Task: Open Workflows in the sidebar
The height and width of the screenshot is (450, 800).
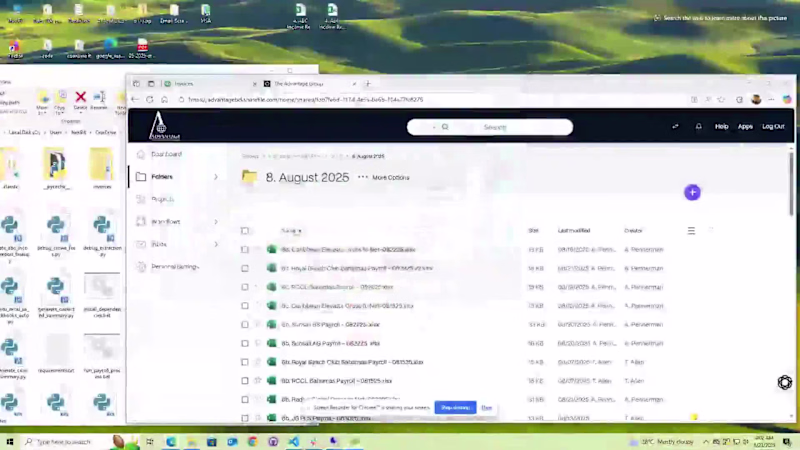Action: coord(166,221)
